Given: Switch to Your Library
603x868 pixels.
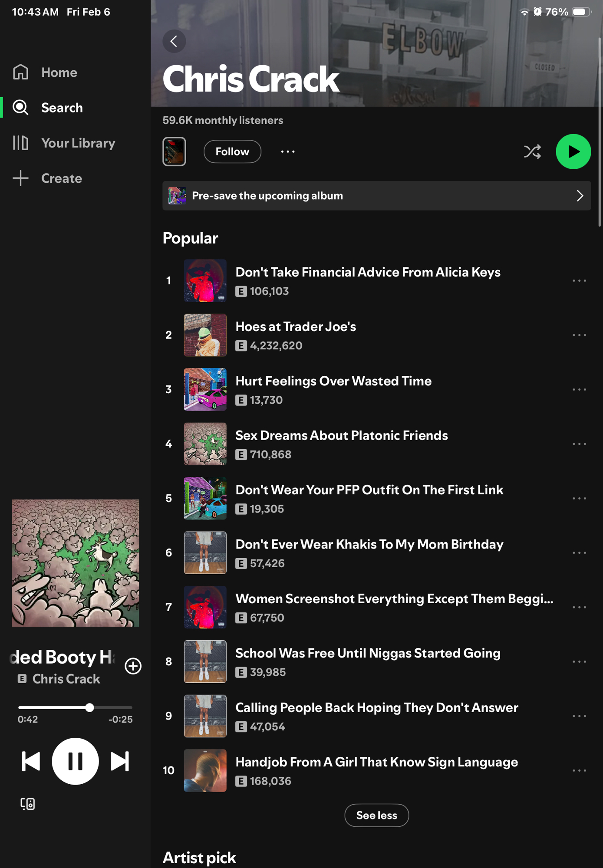Looking at the screenshot, I should [x=78, y=143].
